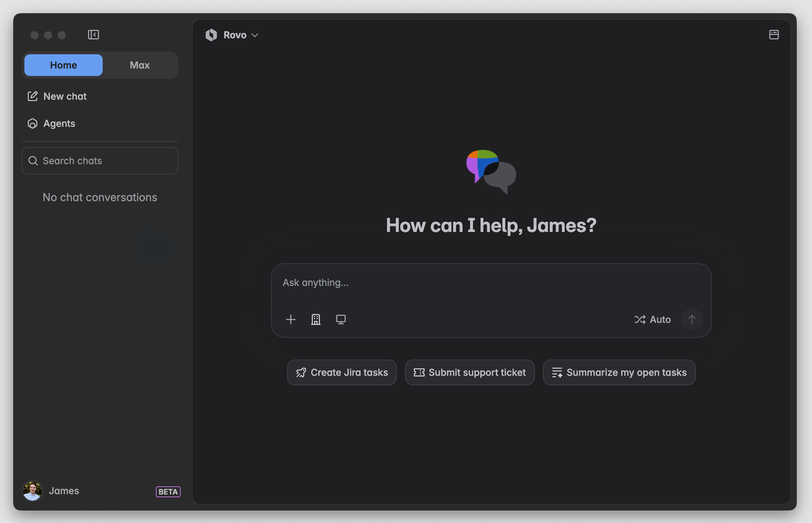The width and height of the screenshot is (812, 523).
Task: Click the monitor screen icon
Action: pos(341,320)
